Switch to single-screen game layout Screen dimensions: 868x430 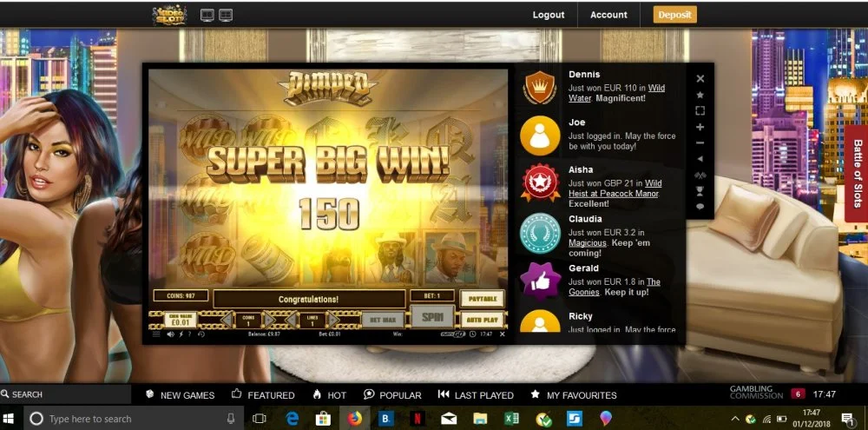[x=207, y=15]
